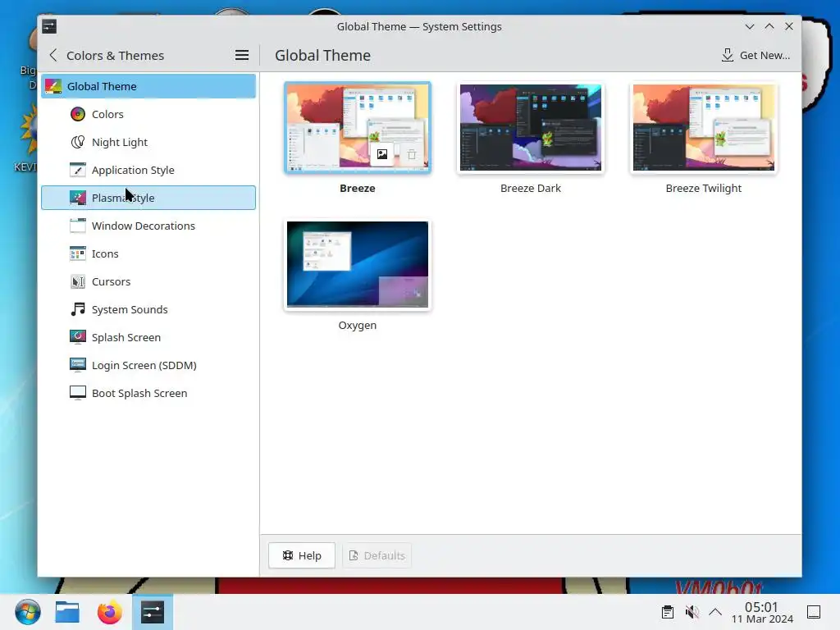
Task: Click the Breeze Dark label text
Action: click(531, 188)
